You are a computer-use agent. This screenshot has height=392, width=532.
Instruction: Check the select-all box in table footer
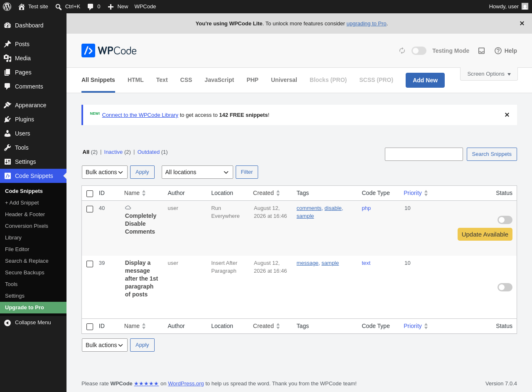point(90,327)
